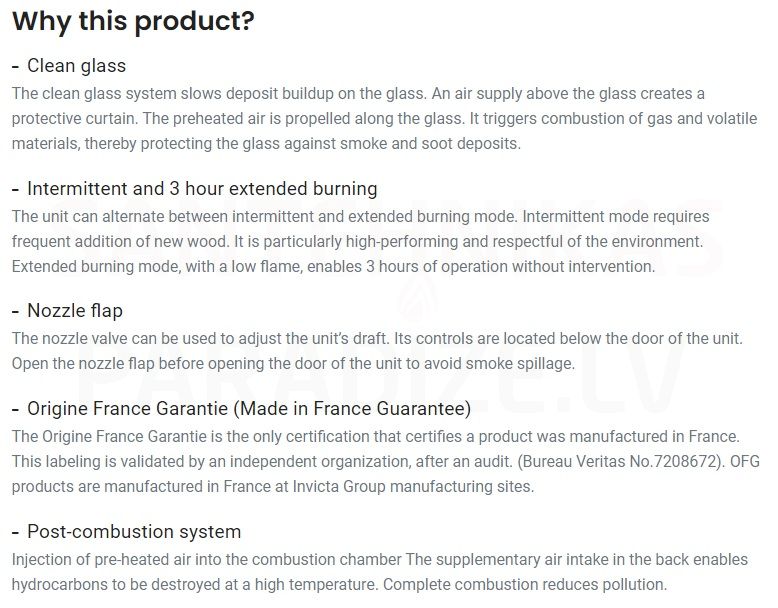Viewport: 778px width, 608px height.
Task: Click the dash before 'Intermittent and 3 hour'
Action: pyautogui.click(x=15, y=190)
